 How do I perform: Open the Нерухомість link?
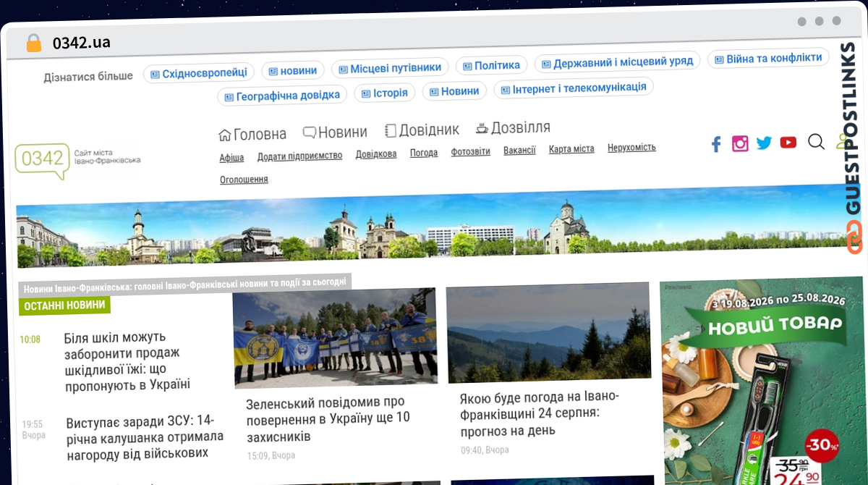[x=631, y=147]
